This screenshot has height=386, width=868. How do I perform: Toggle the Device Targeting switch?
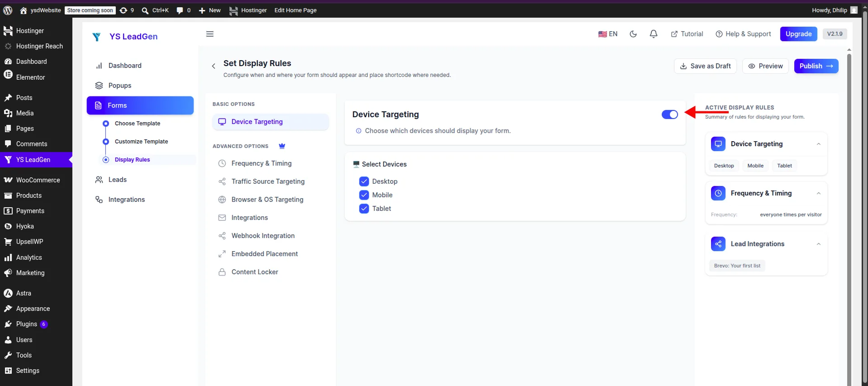(670, 114)
